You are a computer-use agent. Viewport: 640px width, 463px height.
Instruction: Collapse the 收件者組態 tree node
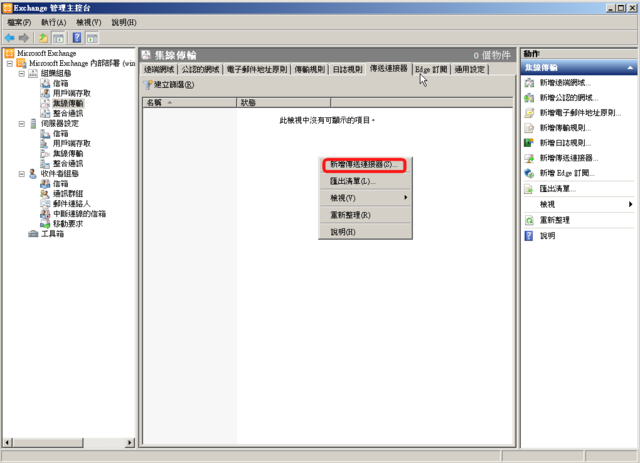point(22,174)
